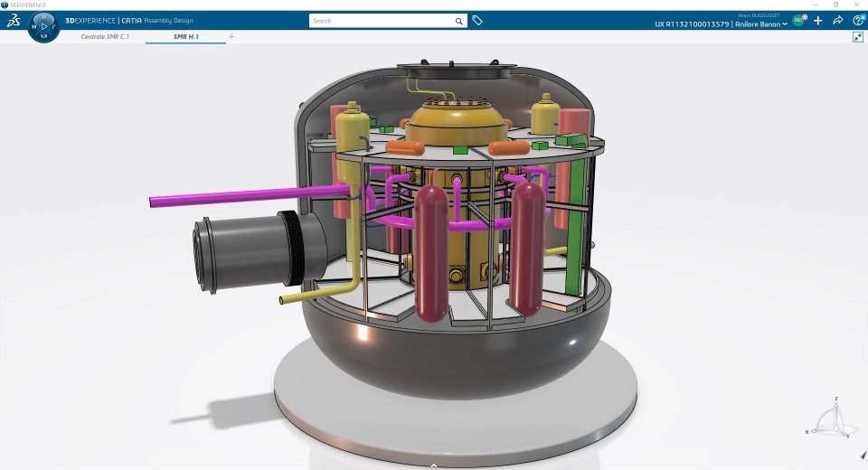Restore the window using the title bar button
The image size is (868, 470).
click(x=835, y=5)
